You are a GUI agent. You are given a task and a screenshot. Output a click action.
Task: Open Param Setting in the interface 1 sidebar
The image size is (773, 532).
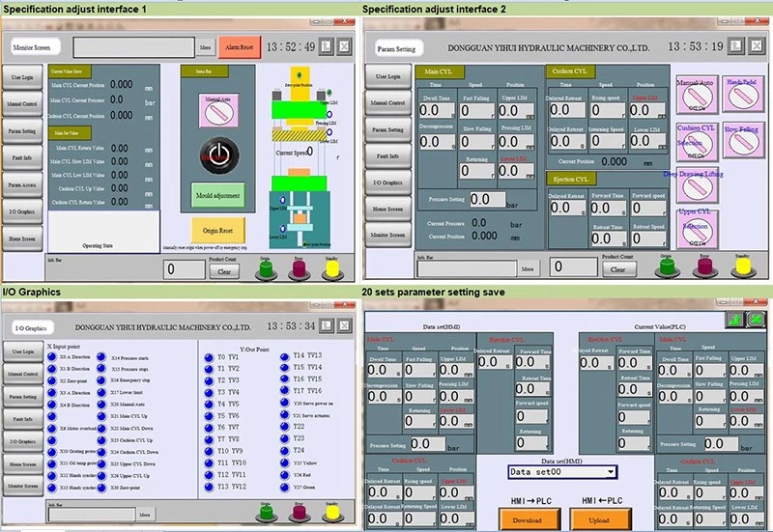21,131
